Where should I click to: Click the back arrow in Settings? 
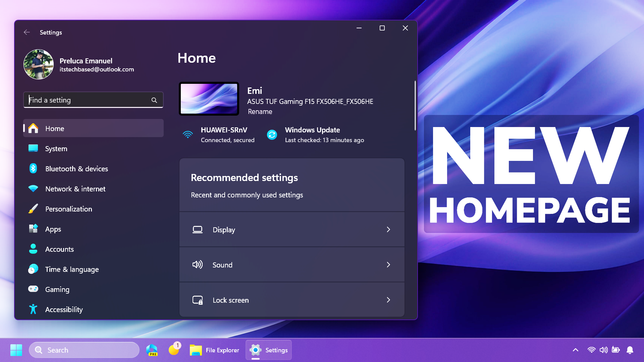pos(27,32)
